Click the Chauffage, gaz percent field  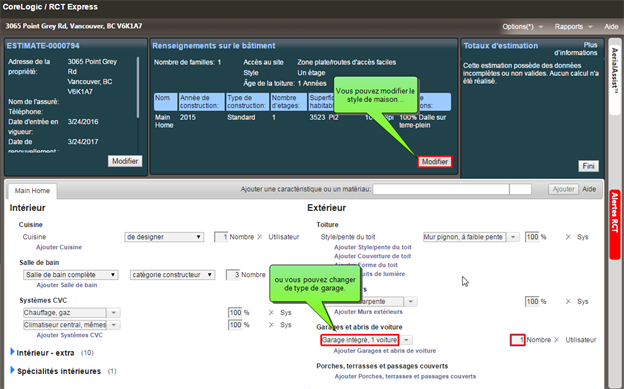(x=235, y=313)
